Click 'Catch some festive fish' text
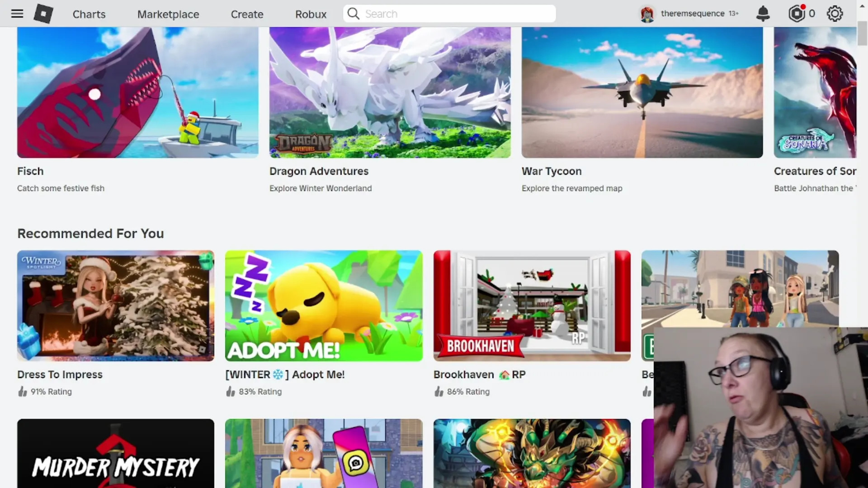This screenshot has width=868, height=488. (x=61, y=188)
